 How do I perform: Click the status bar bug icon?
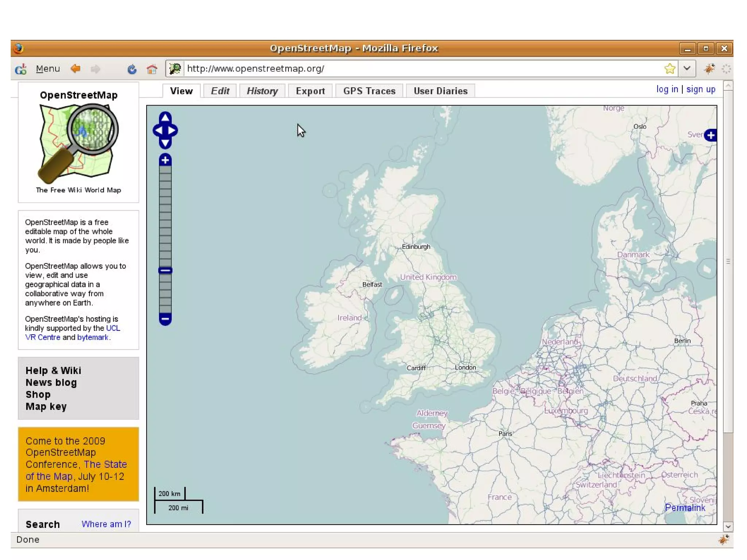(x=724, y=540)
